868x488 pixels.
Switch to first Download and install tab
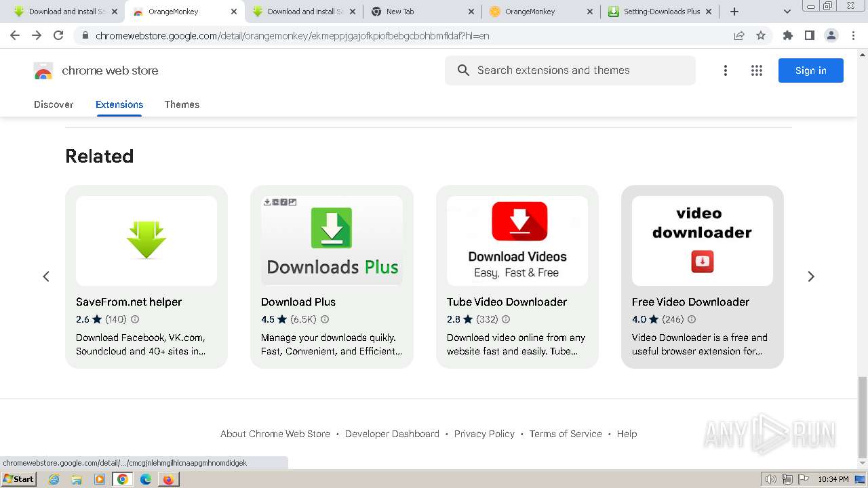pyautogui.click(x=65, y=12)
